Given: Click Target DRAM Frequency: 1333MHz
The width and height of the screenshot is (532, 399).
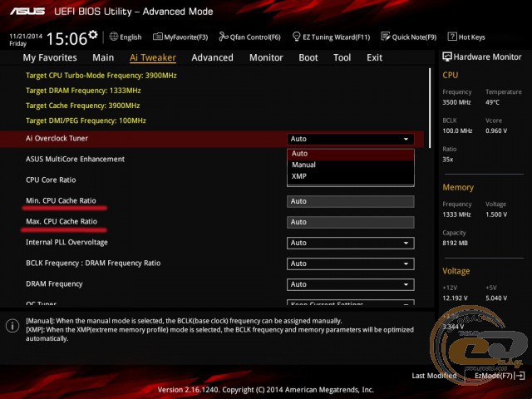Looking at the screenshot, I should 83,91.
